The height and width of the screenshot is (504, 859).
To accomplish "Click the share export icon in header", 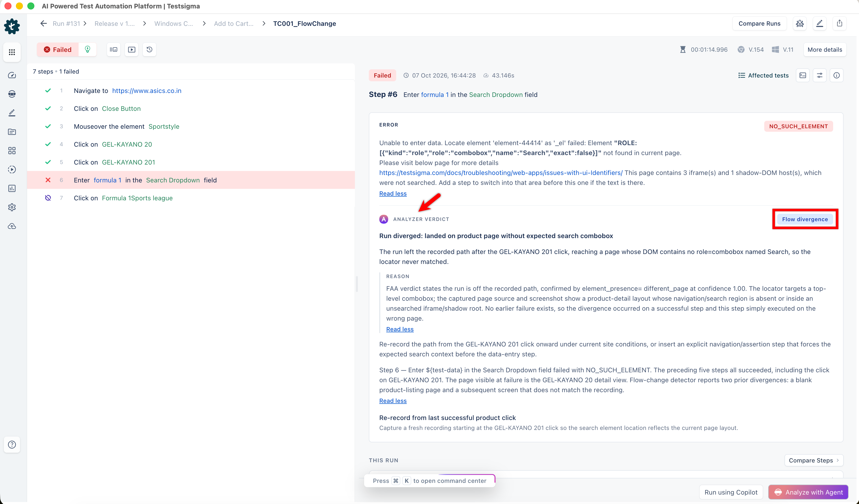I will point(840,24).
